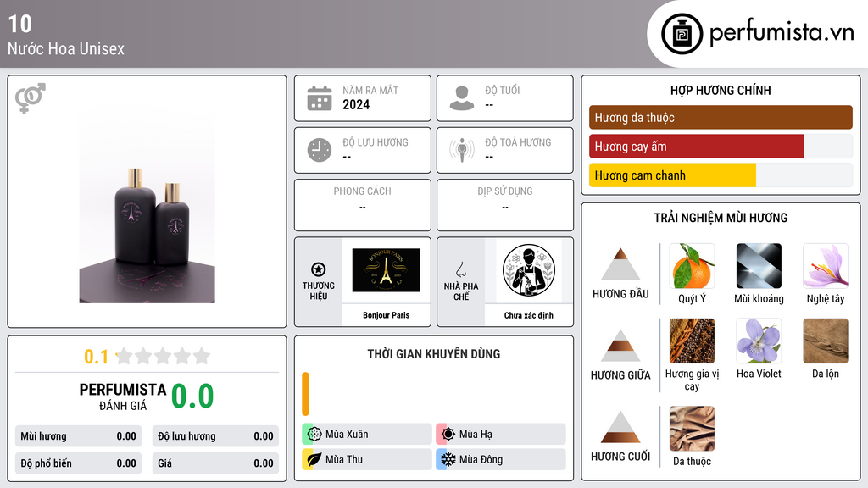Click the Dịp sử dụng card
868x488 pixels.
click(x=505, y=205)
